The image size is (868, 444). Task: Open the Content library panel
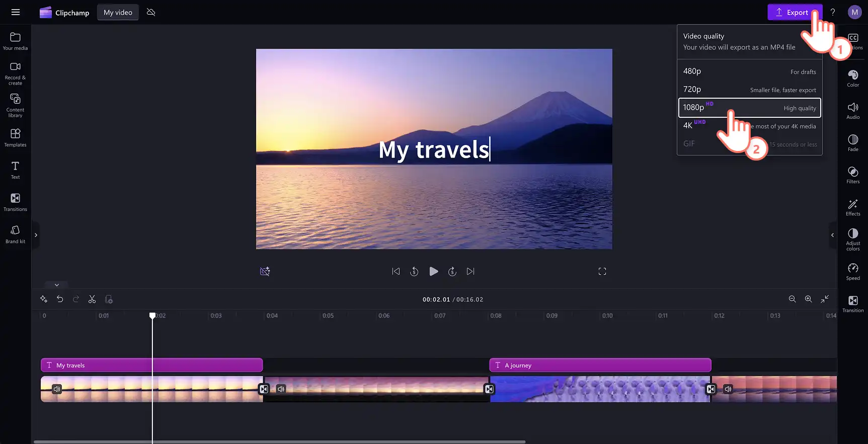point(15,105)
